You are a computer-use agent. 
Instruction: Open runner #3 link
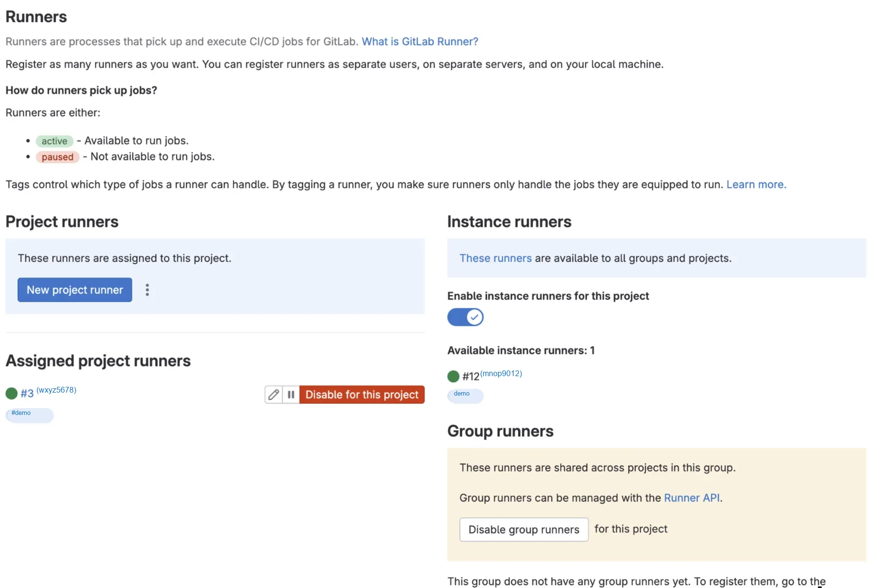(x=27, y=394)
